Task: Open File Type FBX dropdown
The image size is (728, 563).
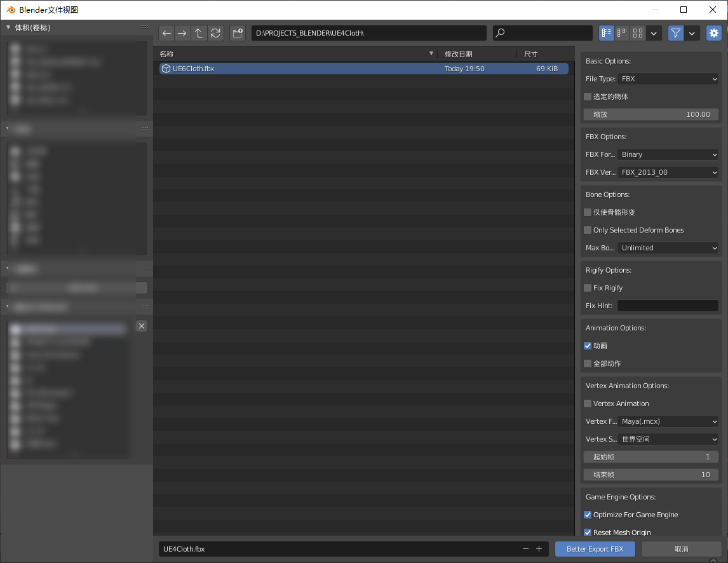Action: 668,79
